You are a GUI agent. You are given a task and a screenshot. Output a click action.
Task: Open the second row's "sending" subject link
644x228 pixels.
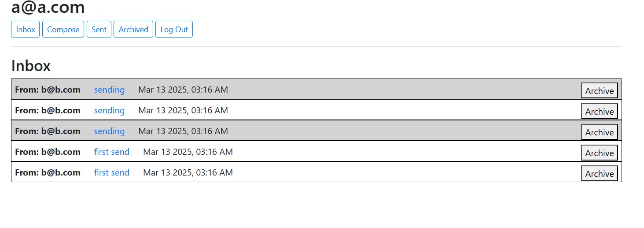coord(109,111)
